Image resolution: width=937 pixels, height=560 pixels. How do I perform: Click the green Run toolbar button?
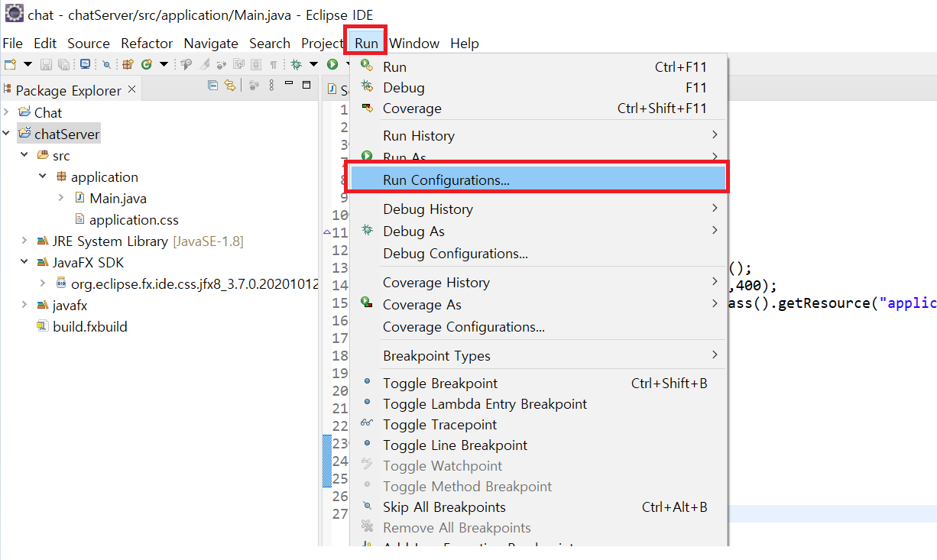click(x=332, y=64)
